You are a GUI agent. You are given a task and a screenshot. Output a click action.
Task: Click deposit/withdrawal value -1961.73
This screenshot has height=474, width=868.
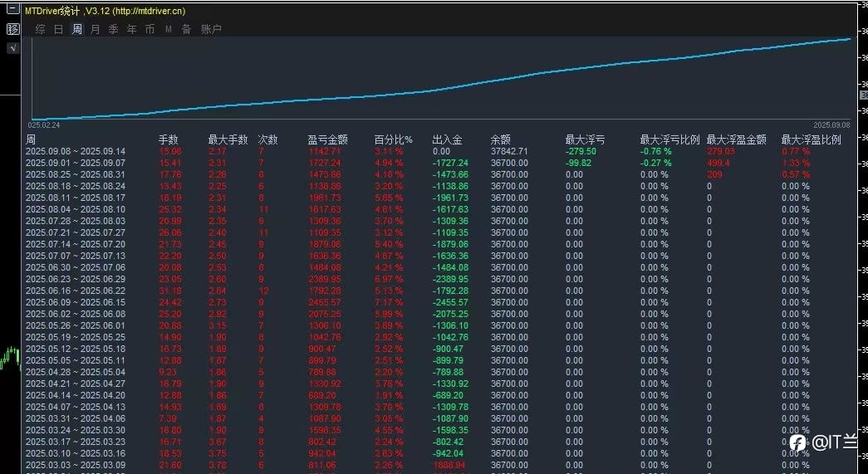click(x=450, y=198)
